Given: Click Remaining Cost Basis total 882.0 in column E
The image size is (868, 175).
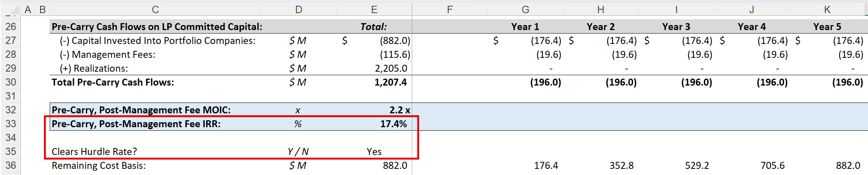Looking at the screenshot, I should 395,165.
